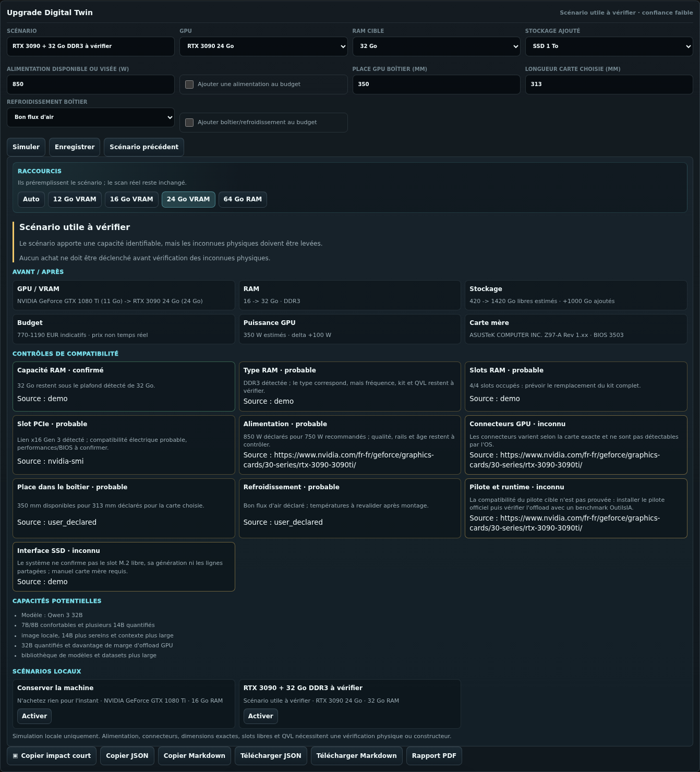
Task: Click the Carte mère ASUSTeK Z97-A text
Action: [x=547, y=335]
